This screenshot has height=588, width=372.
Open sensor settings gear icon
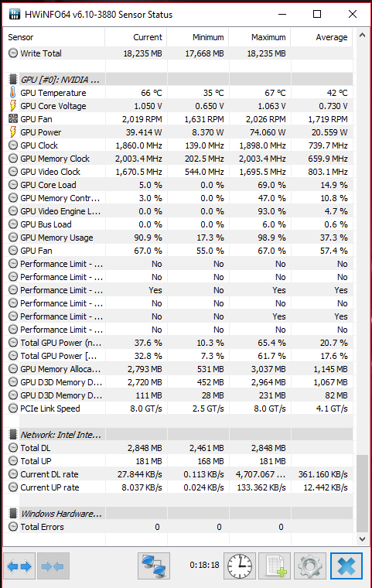[310, 566]
